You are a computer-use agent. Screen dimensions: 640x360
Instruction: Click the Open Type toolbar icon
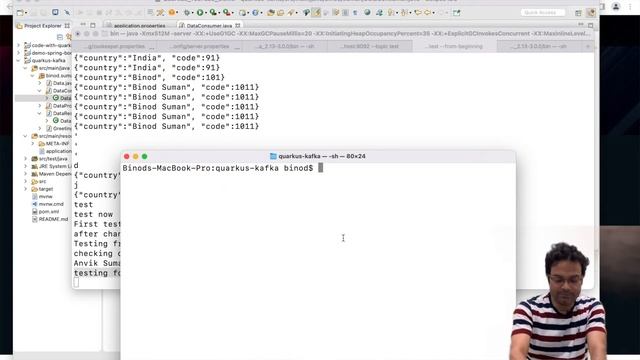tap(270, 13)
